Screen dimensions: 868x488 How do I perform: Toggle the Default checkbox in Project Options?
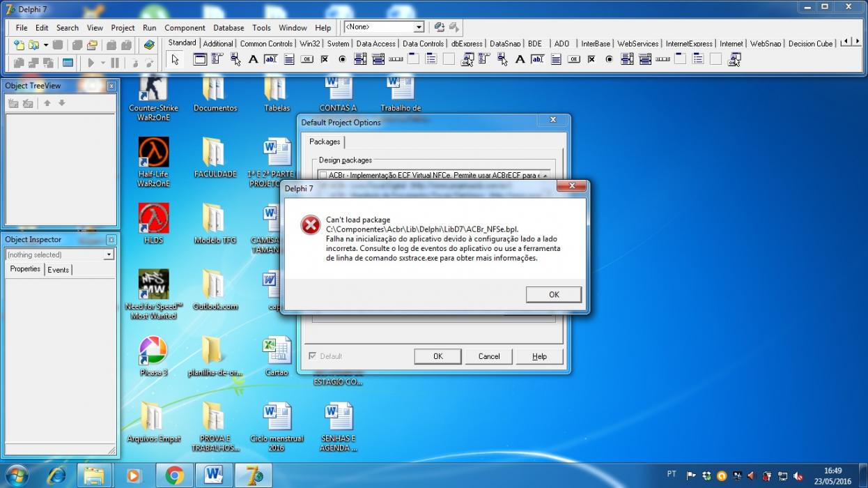click(x=312, y=356)
